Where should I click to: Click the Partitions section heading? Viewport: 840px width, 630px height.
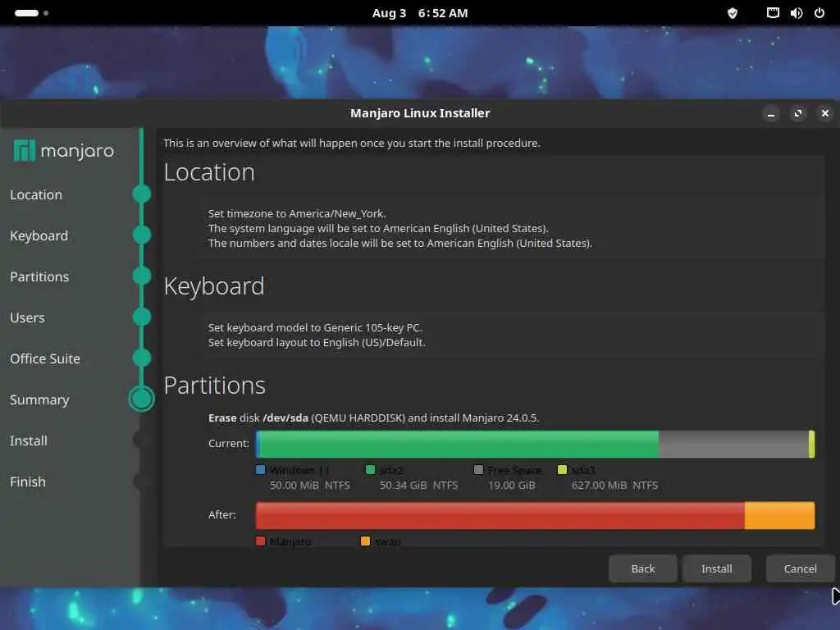[x=215, y=386]
